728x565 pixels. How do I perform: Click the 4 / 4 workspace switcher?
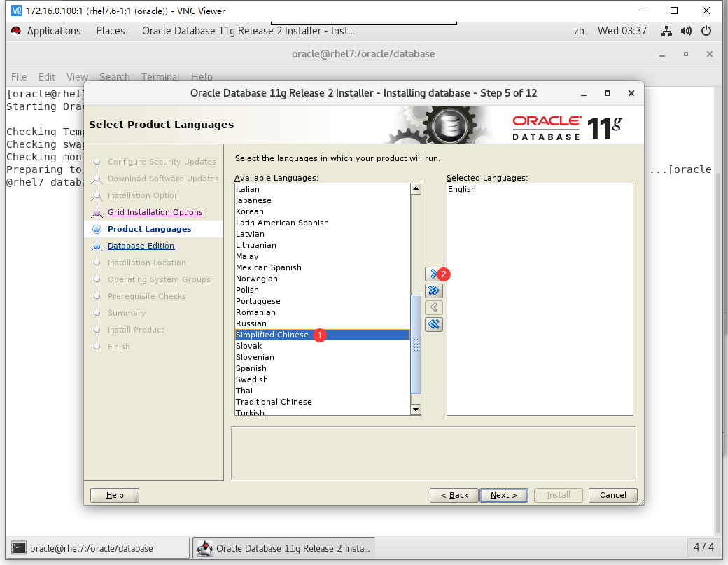(704, 547)
